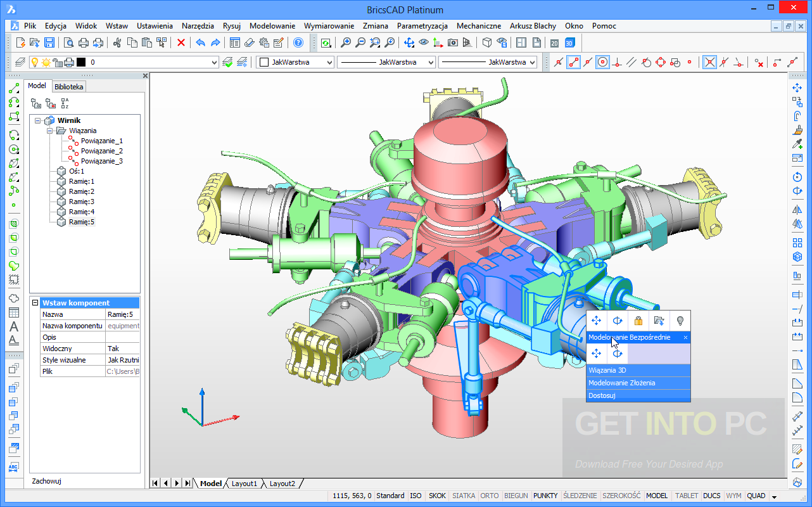The image size is (812, 507).
Task: Click the move icon in Quad top row
Action: 596,321
